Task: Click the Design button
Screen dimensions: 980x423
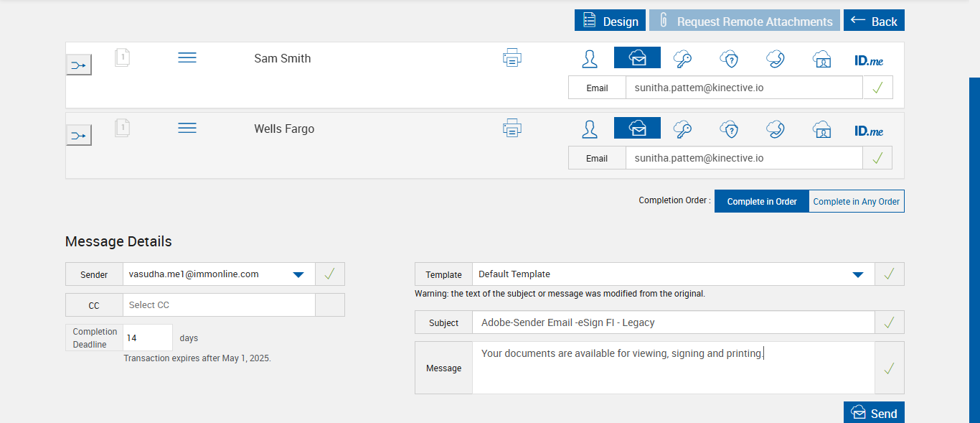Action: click(x=610, y=21)
